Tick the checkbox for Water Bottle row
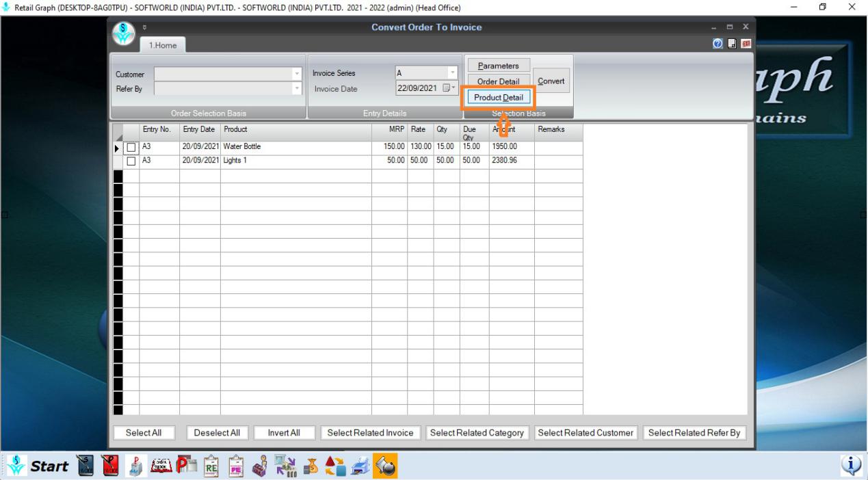Screen dimensions: 868x480 [x=131, y=147]
